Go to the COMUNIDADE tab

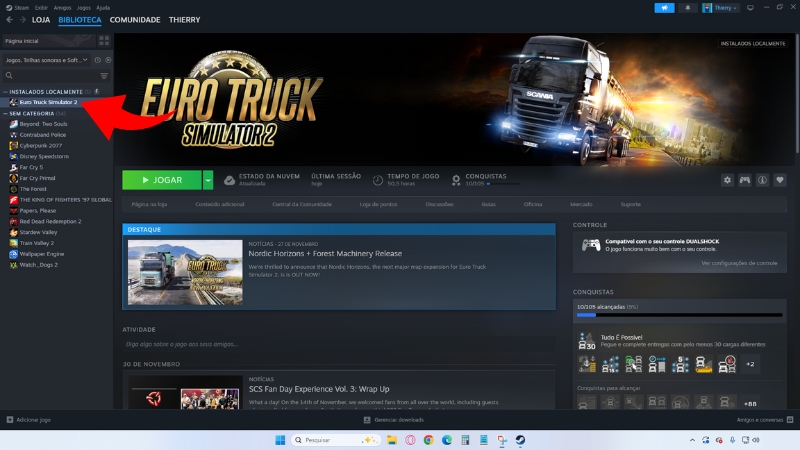point(135,20)
